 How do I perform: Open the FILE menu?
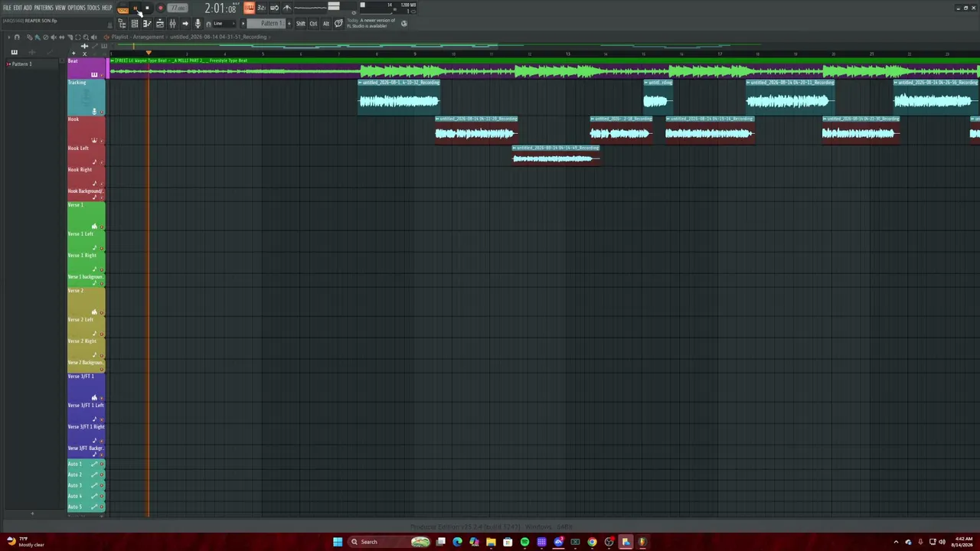pyautogui.click(x=7, y=8)
